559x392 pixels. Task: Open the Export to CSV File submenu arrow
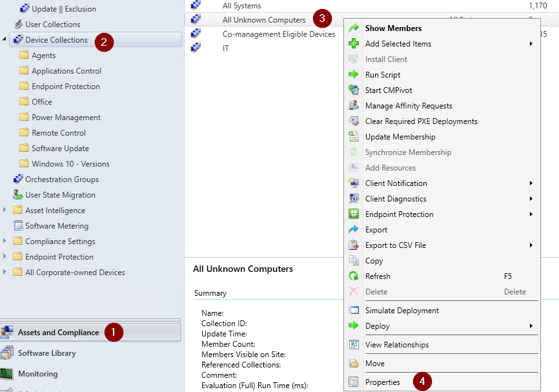click(531, 245)
